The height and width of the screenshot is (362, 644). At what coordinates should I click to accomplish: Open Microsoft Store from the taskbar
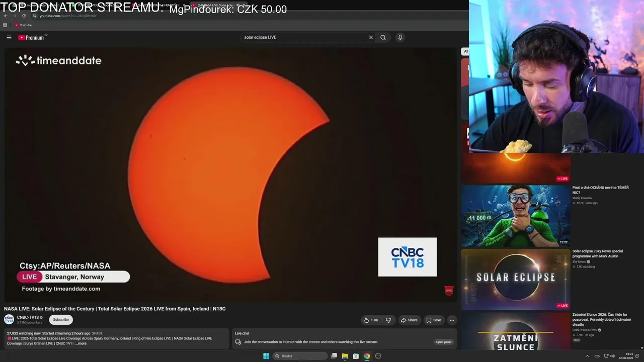coord(356,356)
